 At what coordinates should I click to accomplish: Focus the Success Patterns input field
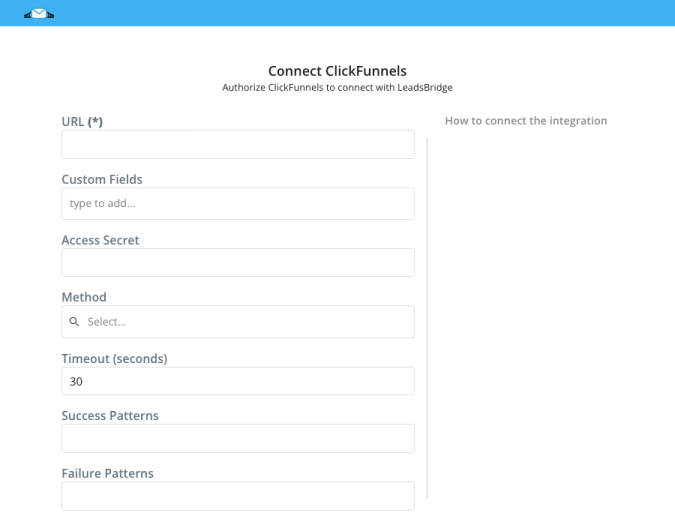[x=238, y=439]
